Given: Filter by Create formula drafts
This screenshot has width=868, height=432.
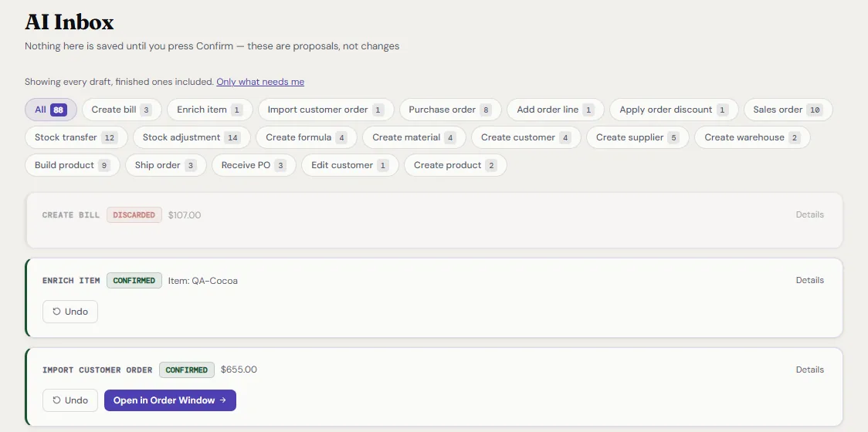Looking at the screenshot, I should click(x=306, y=137).
